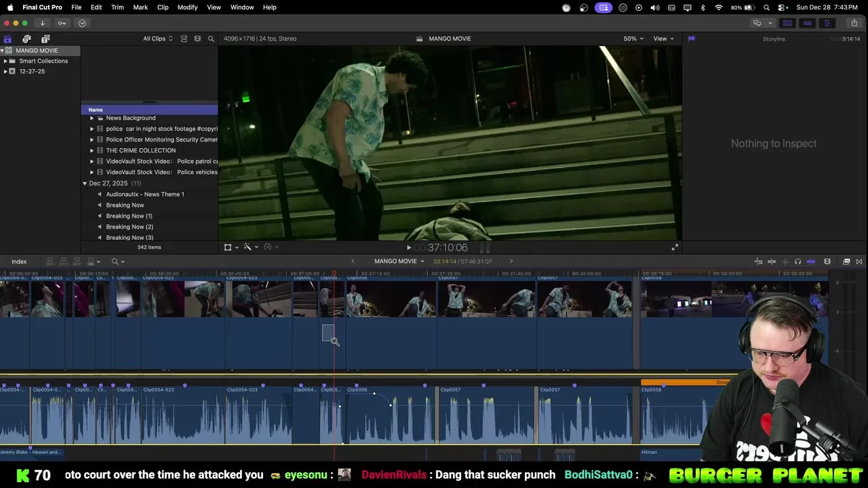Screen dimensions: 868x488
Task: Toggle the Transitions browser button
Action: click(x=859, y=262)
